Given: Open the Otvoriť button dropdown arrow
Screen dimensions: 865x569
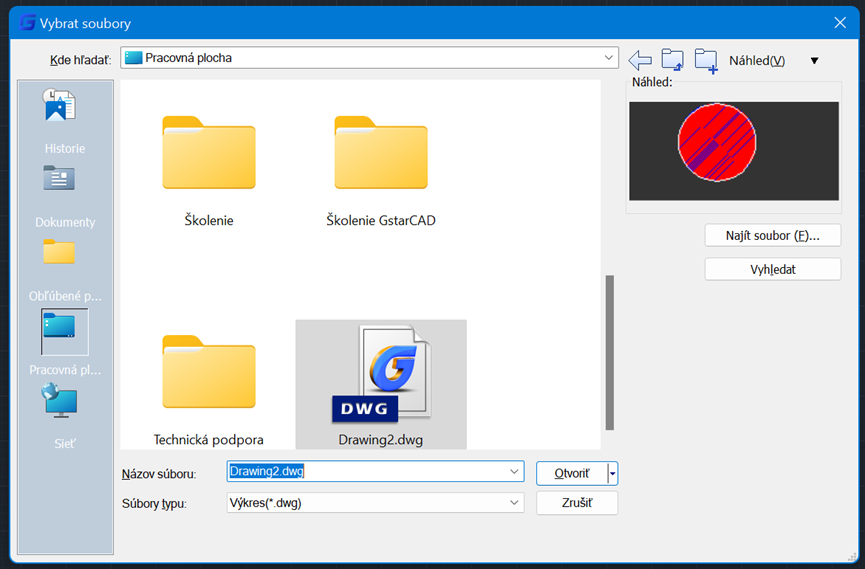Looking at the screenshot, I should [612, 474].
